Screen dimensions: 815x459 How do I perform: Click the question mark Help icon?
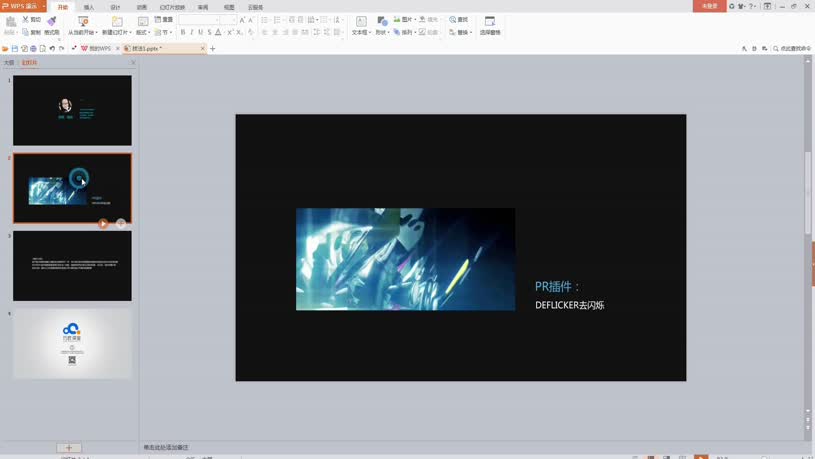click(x=751, y=6)
